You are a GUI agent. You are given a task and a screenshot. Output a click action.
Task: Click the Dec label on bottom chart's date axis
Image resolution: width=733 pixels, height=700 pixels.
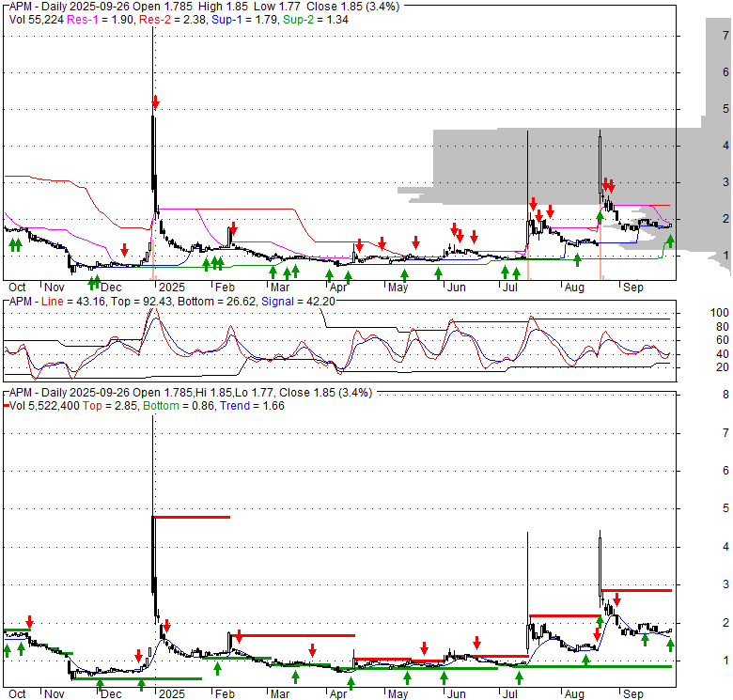[111, 694]
